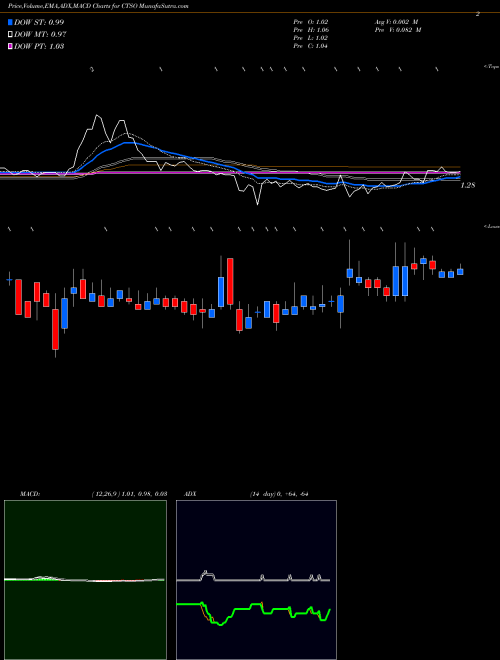Screen dimensions: 500x660
Task: Click the 'Pre L: 1.02' low value
Action: [x=311, y=38]
